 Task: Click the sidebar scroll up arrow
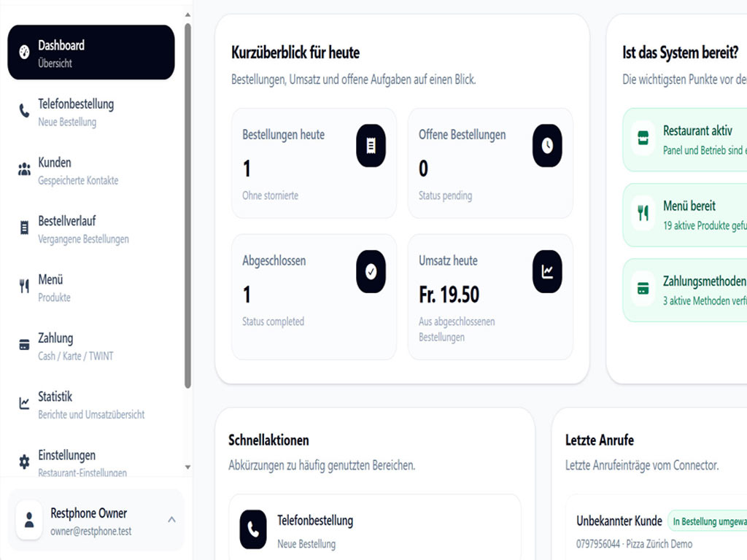(187, 15)
